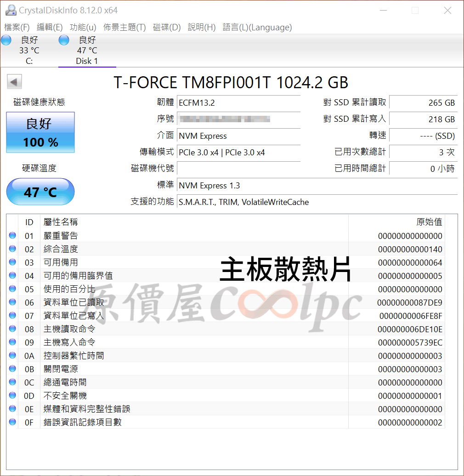Click raw value 0000000087DE9
The width and height of the screenshot is (464, 476).
410,303
